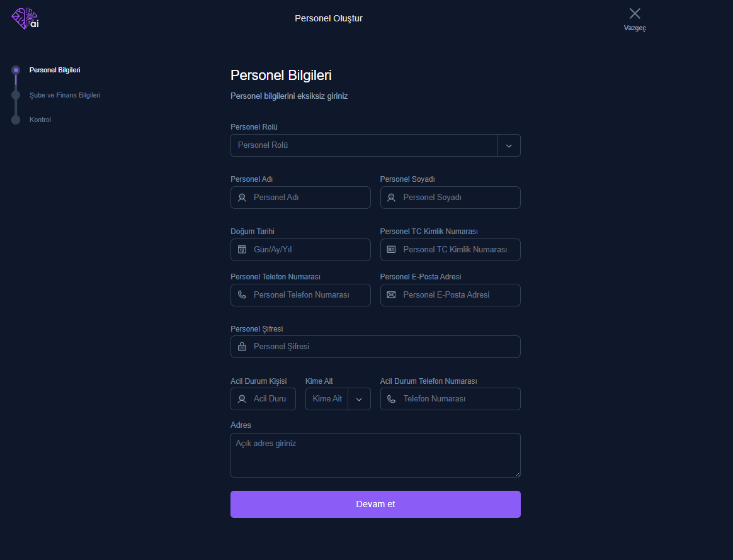Click the Vazgeç X icon
The height and width of the screenshot is (560, 733).
(635, 14)
